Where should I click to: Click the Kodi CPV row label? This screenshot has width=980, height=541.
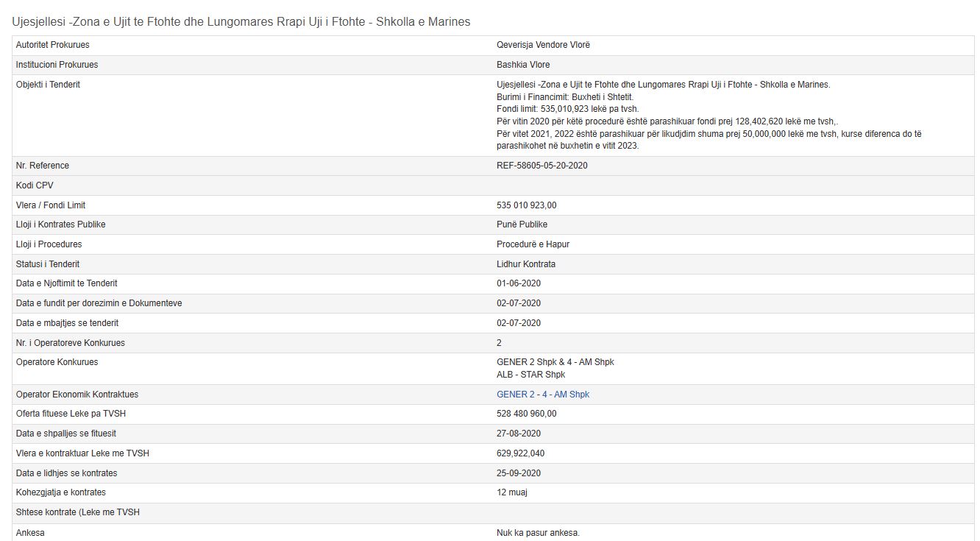35,185
